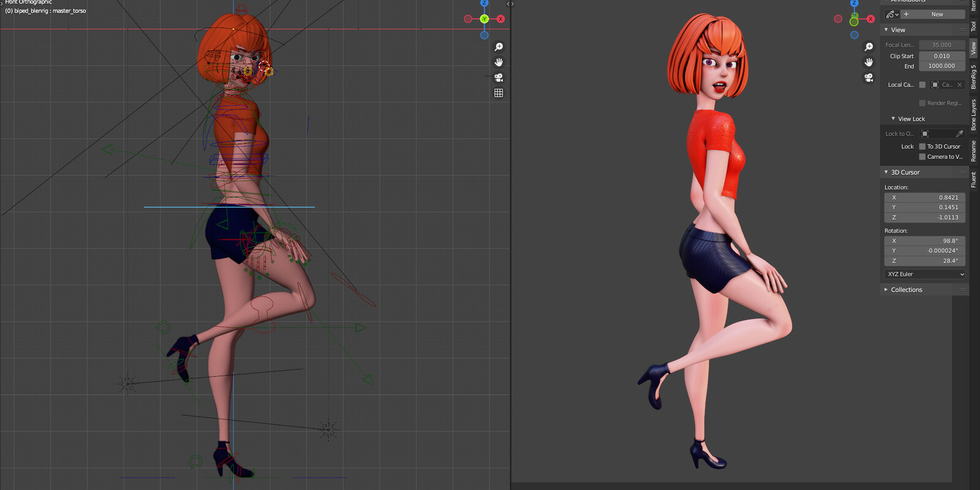Click negative Z axis circle in left viewport gizmo
The height and width of the screenshot is (490, 980).
point(484,35)
